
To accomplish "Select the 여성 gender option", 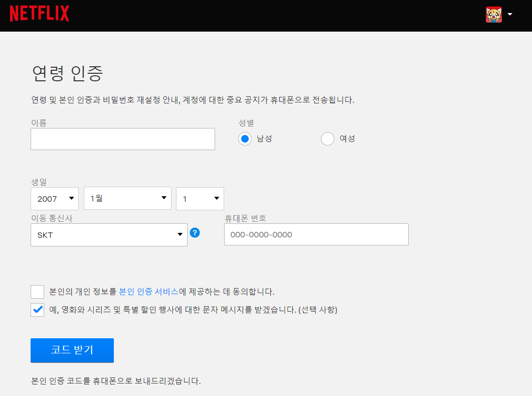I will (327, 139).
